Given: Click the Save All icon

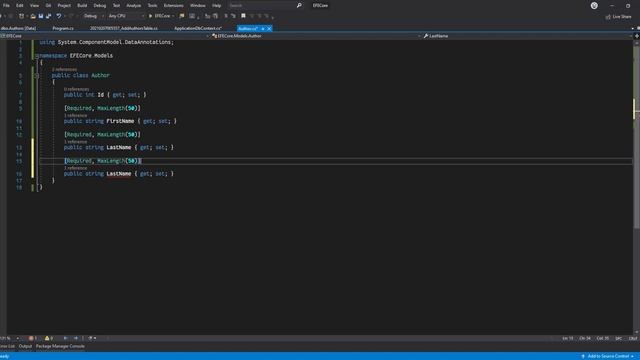Looking at the screenshot, I should coord(49,16).
